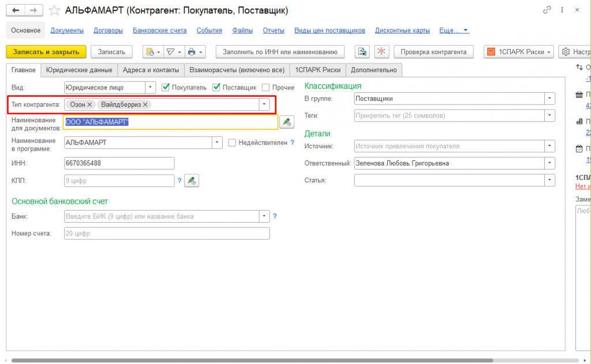Viewport: 591px width, 364px height.
Task: Click the basket icon in right panel
Action: coord(579,95)
